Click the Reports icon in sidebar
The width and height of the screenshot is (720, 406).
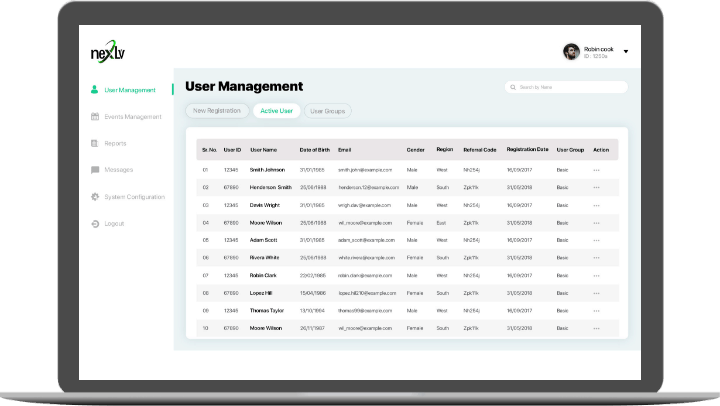pos(95,143)
